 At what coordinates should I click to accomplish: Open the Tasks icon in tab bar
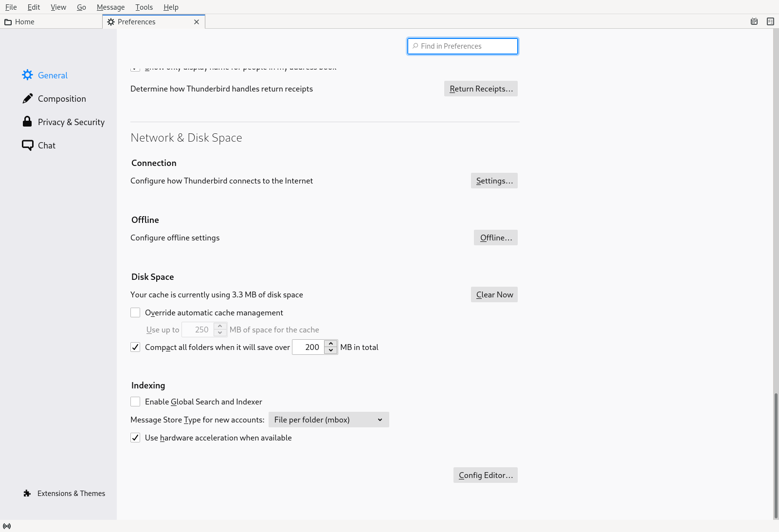[x=770, y=21]
